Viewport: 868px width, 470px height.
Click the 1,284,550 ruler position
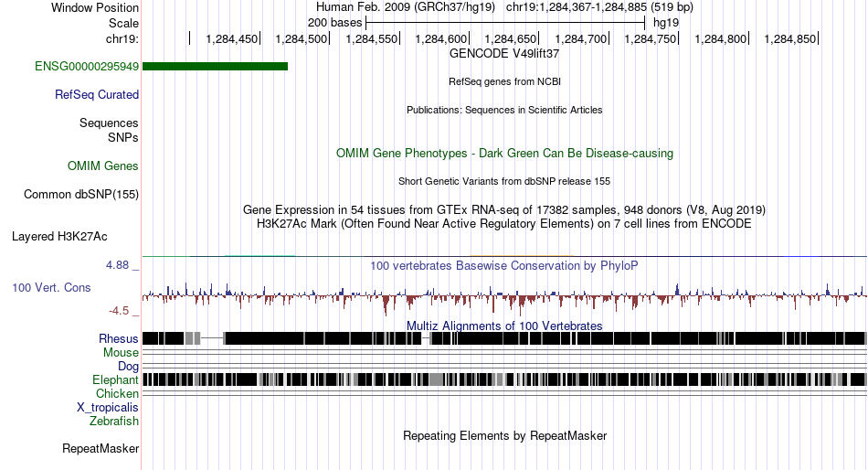[372, 39]
